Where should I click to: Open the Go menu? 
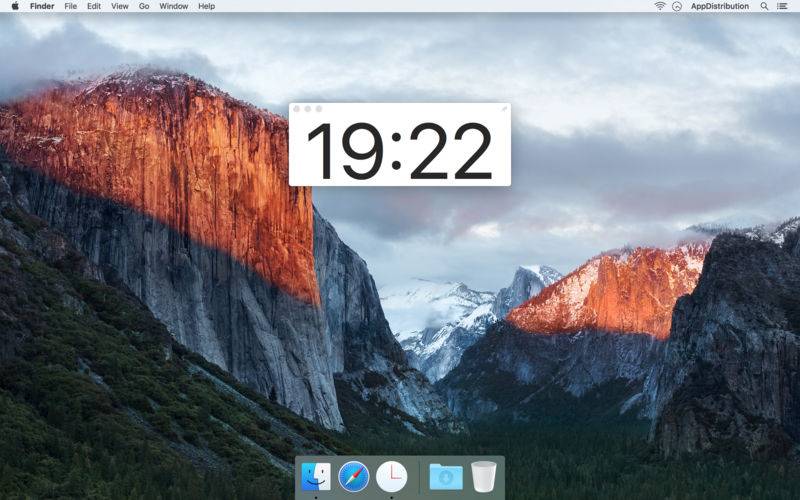[144, 6]
